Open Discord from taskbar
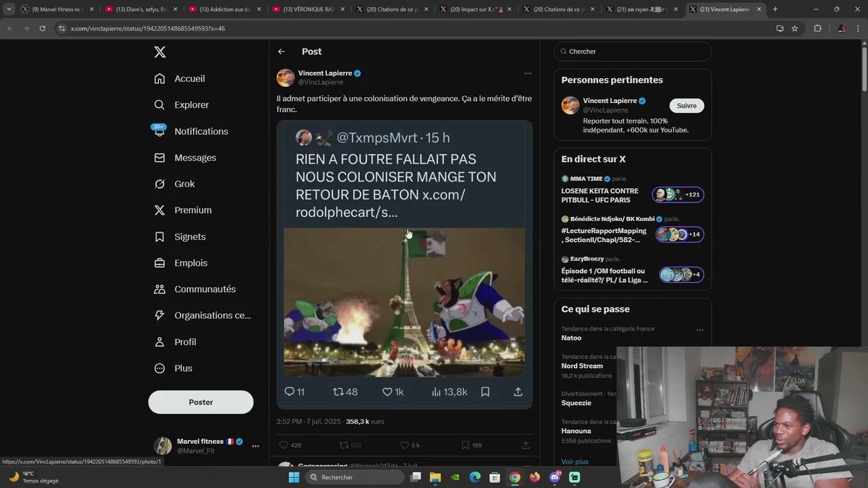 coord(555,477)
